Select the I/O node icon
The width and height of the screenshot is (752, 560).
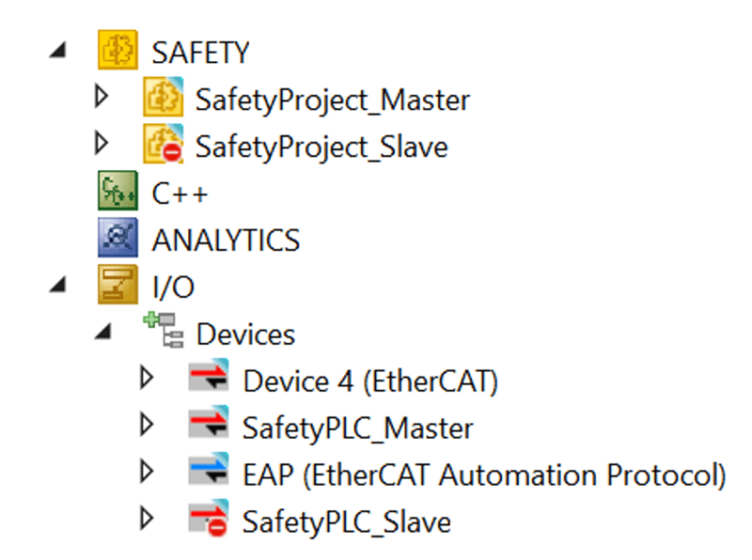117,285
